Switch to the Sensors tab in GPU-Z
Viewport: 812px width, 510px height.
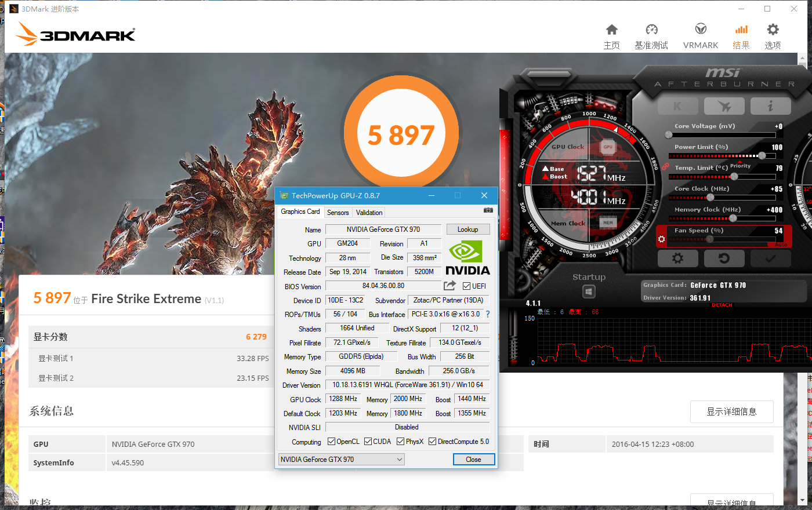(338, 213)
